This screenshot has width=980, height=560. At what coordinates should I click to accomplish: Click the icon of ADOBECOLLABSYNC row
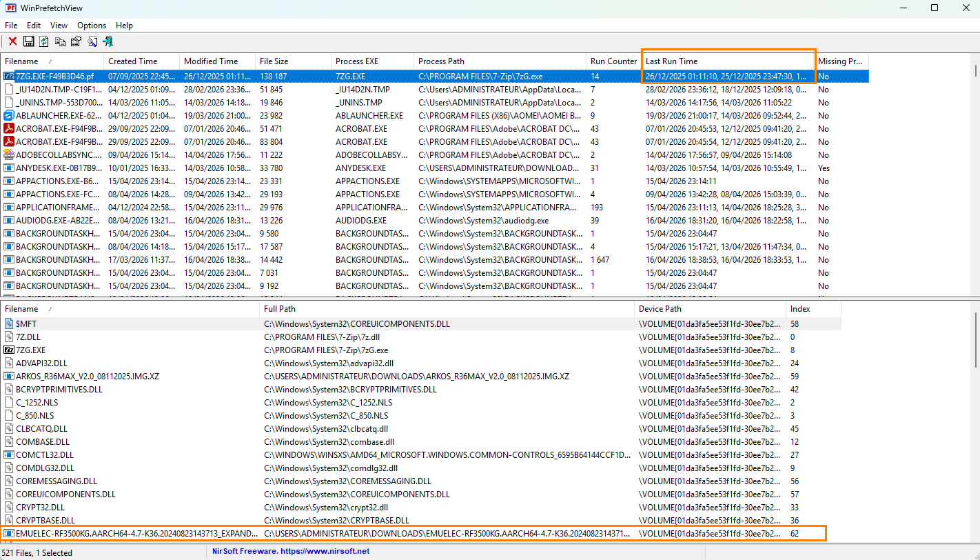tap(9, 155)
